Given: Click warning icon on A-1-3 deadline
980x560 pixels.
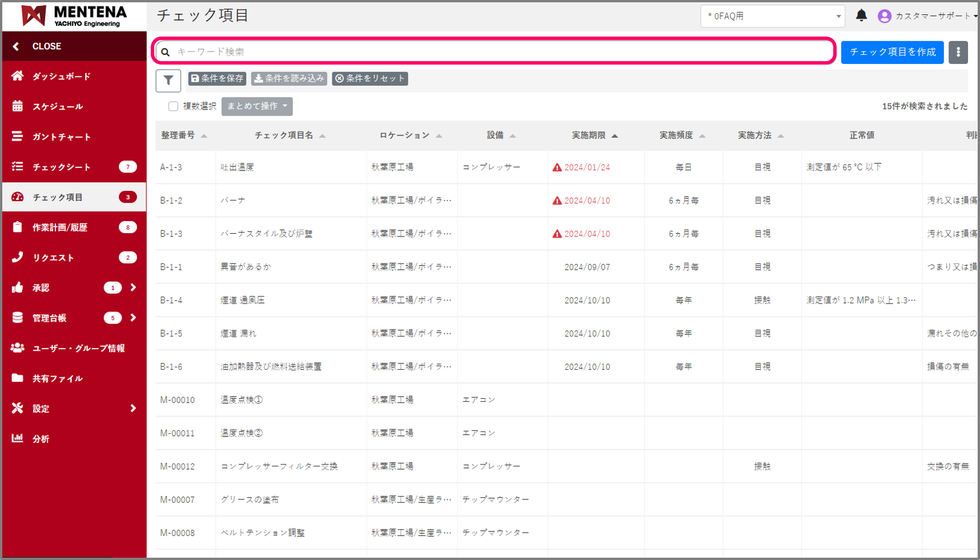Looking at the screenshot, I should coord(557,167).
